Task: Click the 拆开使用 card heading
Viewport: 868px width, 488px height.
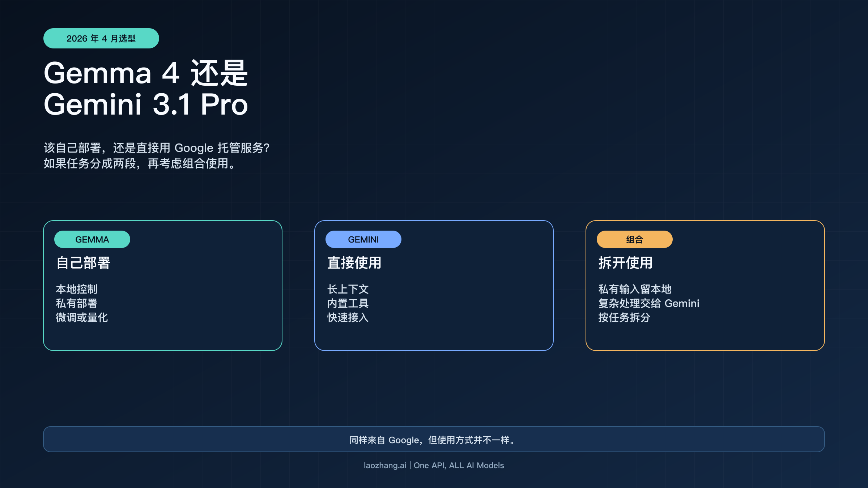Action: (625, 263)
